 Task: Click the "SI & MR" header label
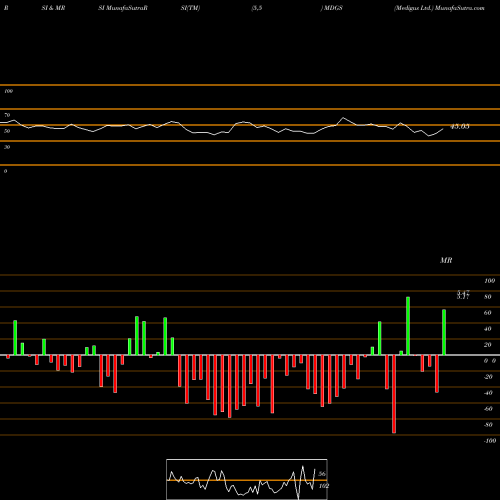point(53,8)
